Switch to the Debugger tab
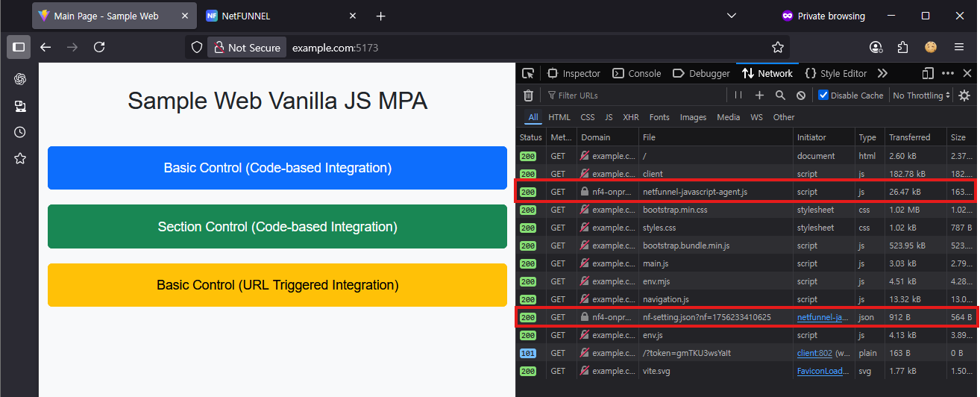This screenshot has width=980, height=397. 701,73
